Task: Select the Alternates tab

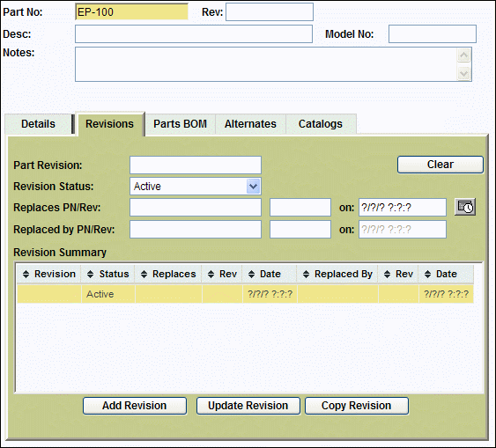Action: click(250, 124)
